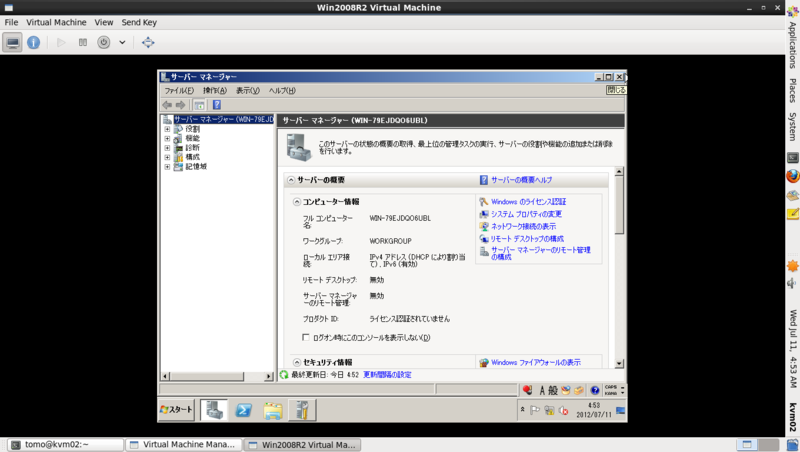This screenshot has width=800, height=452.
Task: Click IME language bar help icon
Action: (x=595, y=391)
